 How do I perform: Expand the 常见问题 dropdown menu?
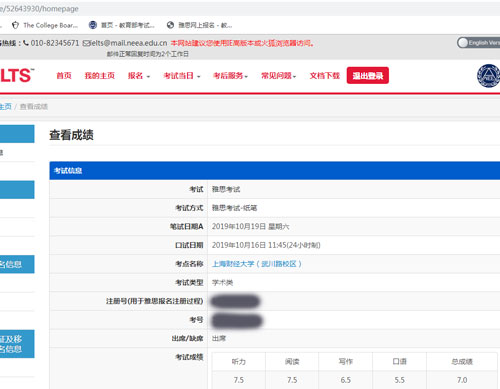coord(279,76)
